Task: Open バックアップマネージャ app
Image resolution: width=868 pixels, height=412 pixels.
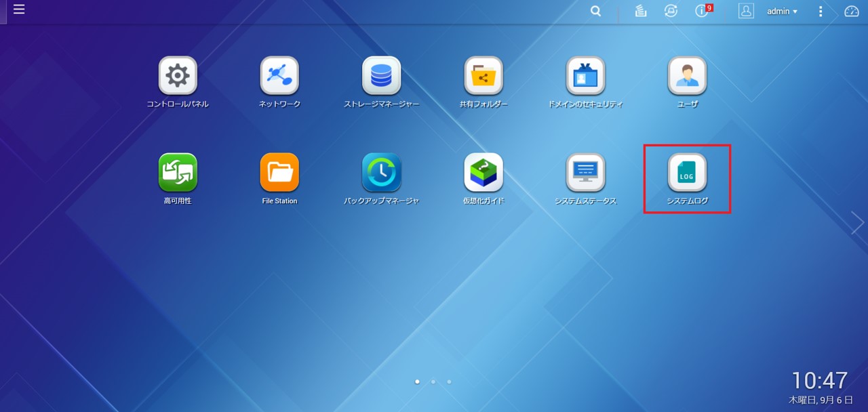Action: click(x=382, y=172)
